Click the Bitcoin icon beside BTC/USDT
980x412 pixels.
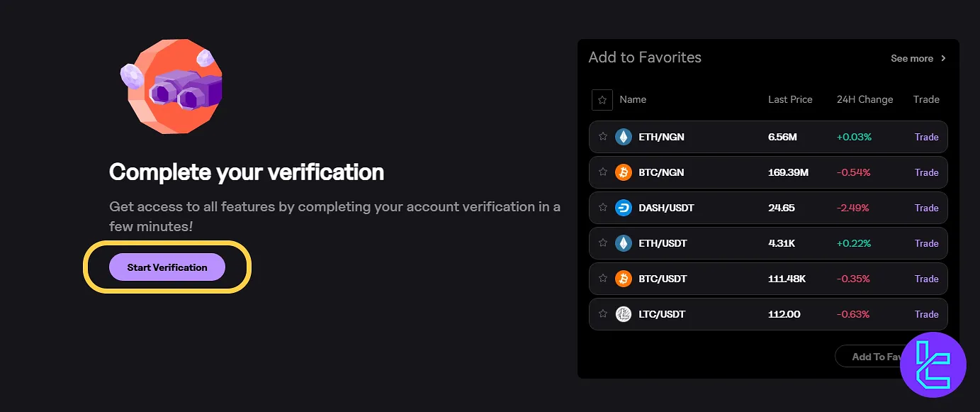coord(623,278)
